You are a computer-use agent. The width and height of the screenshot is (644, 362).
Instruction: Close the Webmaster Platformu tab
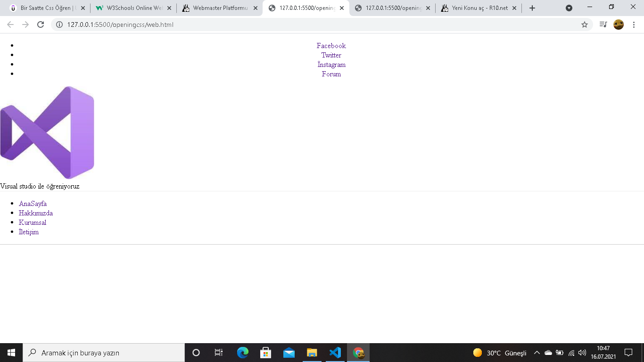pos(256,8)
